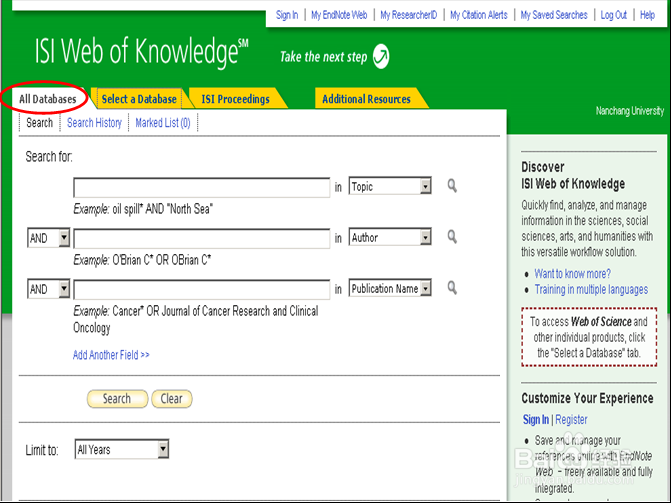Open the Topic field dropdown
The height and width of the screenshot is (503, 671).
[x=390, y=186]
